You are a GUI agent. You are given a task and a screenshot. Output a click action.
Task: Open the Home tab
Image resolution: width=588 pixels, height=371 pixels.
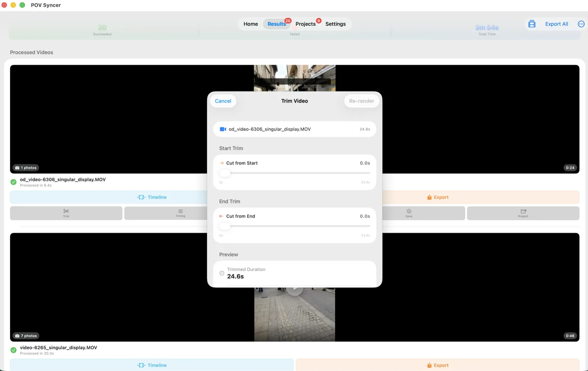(x=251, y=24)
